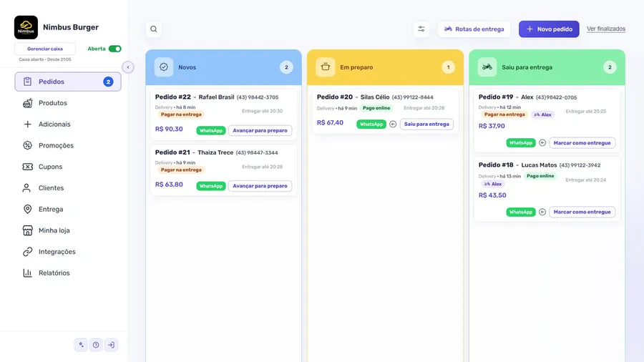The height and width of the screenshot is (362, 644).
Task: Open Rotas de entrega
Action: click(x=474, y=29)
